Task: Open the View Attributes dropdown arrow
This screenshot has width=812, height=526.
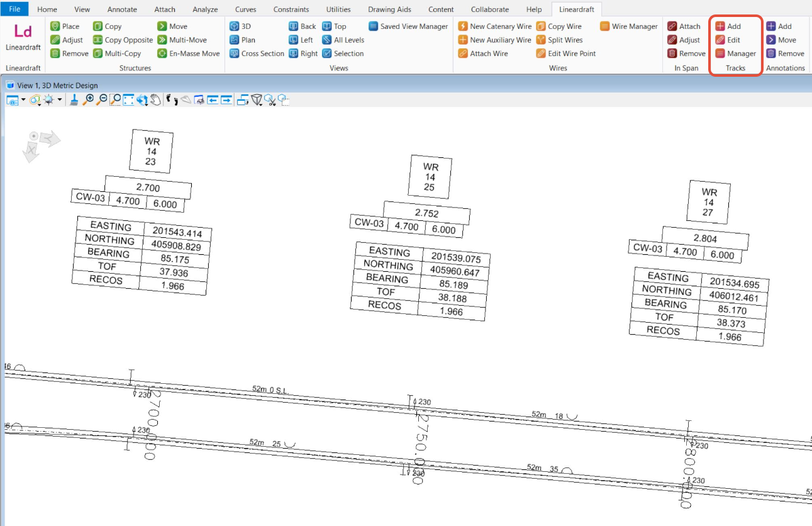Action: 23,100
